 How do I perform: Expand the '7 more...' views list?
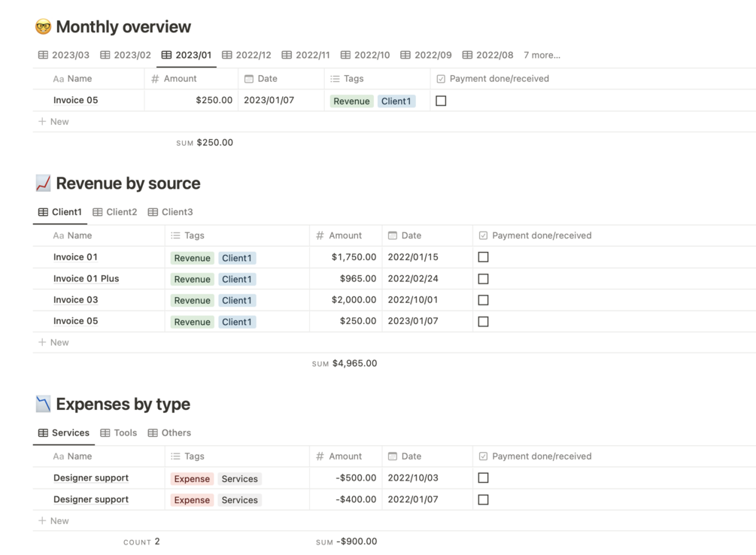tap(542, 55)
